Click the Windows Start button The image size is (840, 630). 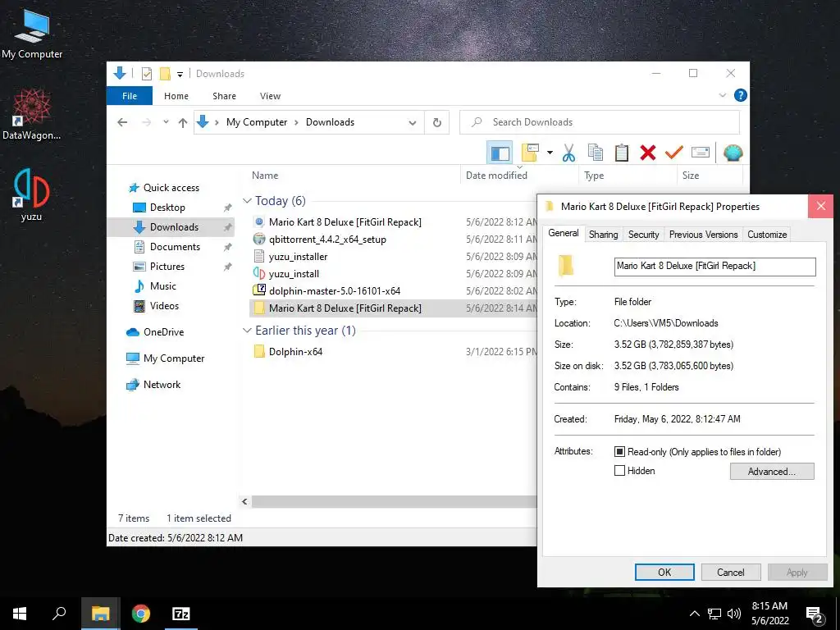(20, 614)
